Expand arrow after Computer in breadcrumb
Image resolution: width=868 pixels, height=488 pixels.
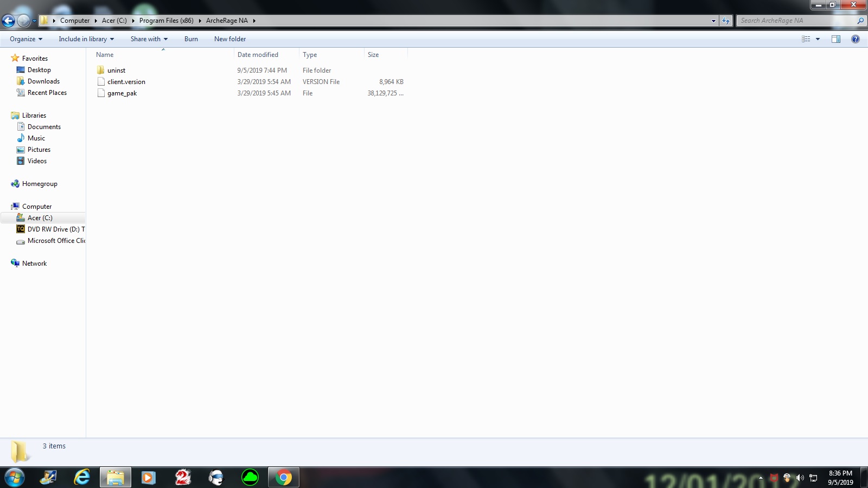[x=96, y=21]
